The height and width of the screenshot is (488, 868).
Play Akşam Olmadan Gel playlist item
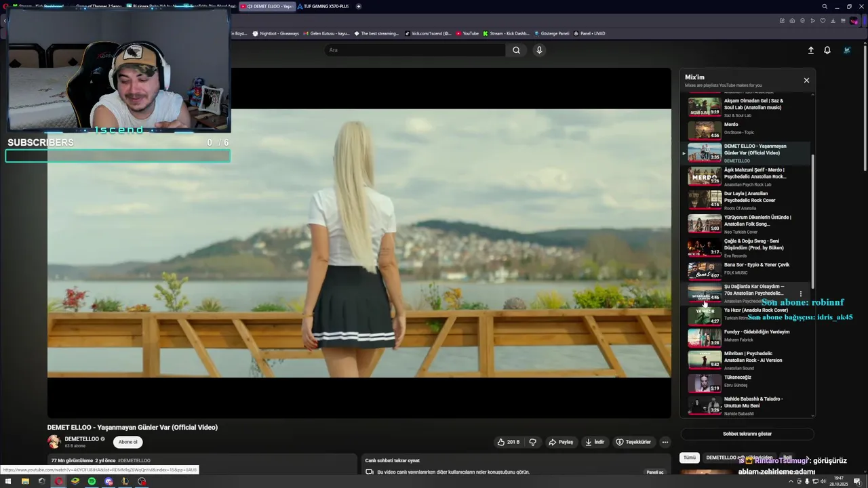746,107
